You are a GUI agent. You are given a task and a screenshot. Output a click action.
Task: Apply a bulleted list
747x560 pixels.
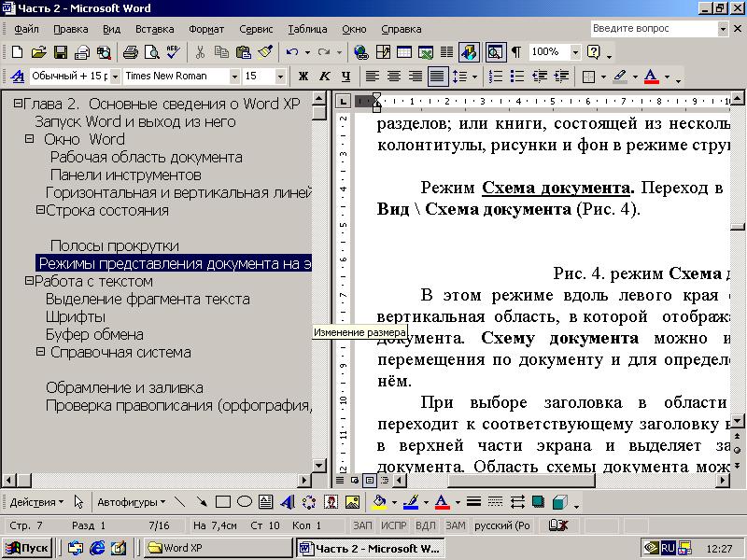point(517,77)
